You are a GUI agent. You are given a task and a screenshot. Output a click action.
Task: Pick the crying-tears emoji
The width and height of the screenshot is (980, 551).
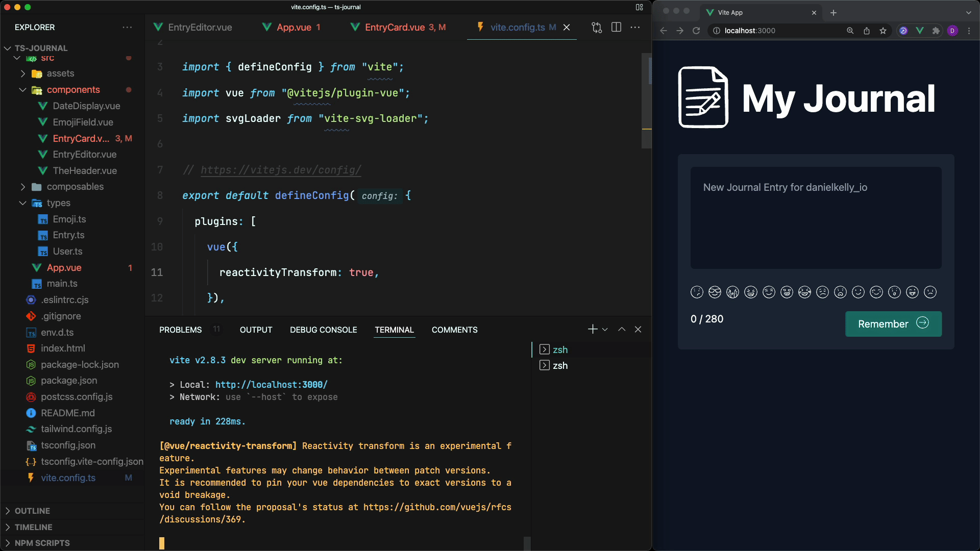click(732, 292)
